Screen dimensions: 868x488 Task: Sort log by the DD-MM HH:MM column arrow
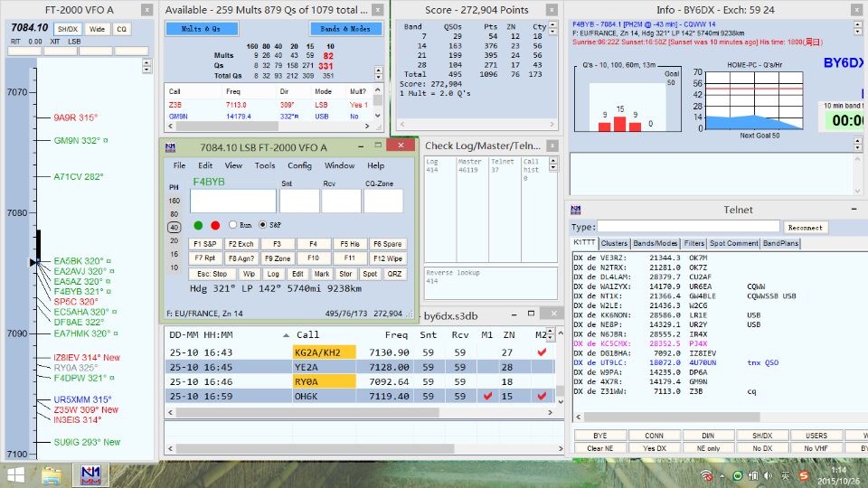(286, 334)
